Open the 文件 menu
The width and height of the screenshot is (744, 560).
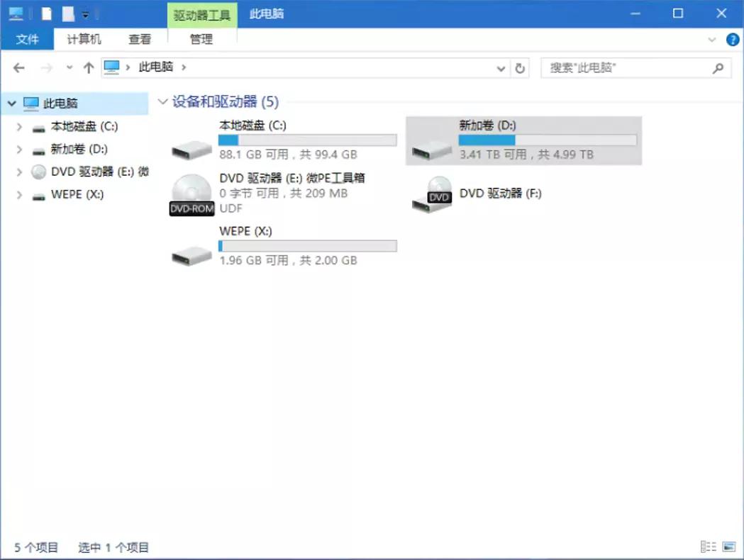point(27,40)
